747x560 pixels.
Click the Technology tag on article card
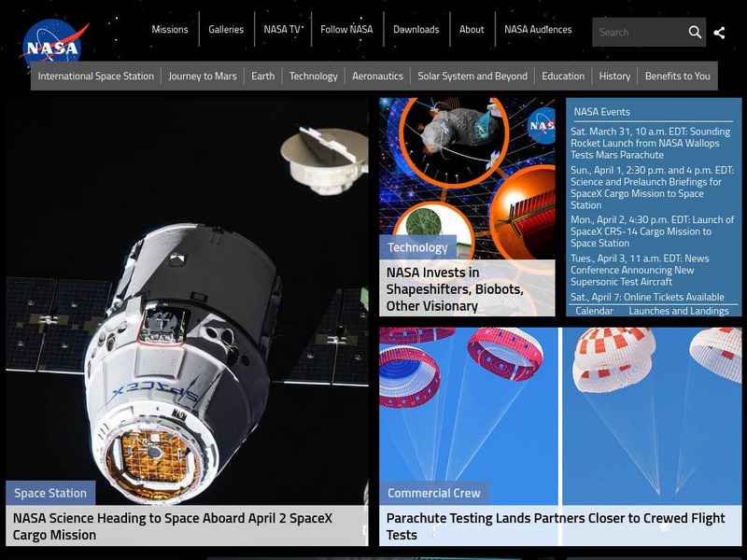[x=417, y=247]
